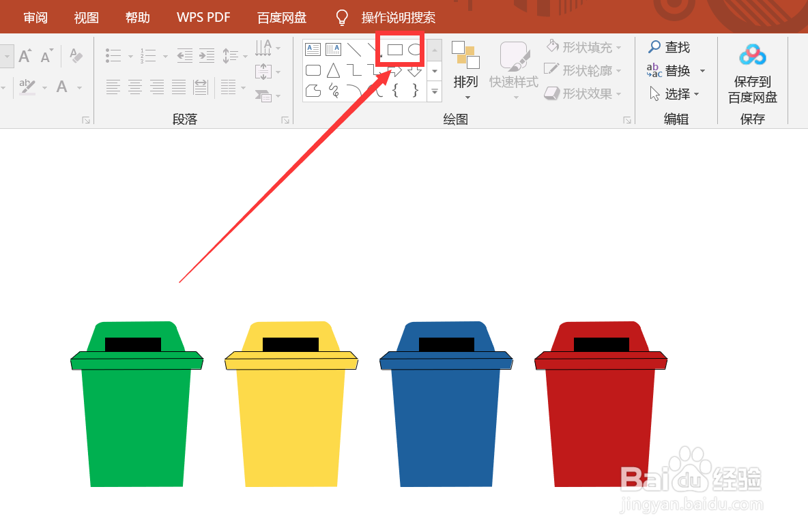Toggle align text left
This screenshot has height=532, width=808.
click(x=113, y=87)
